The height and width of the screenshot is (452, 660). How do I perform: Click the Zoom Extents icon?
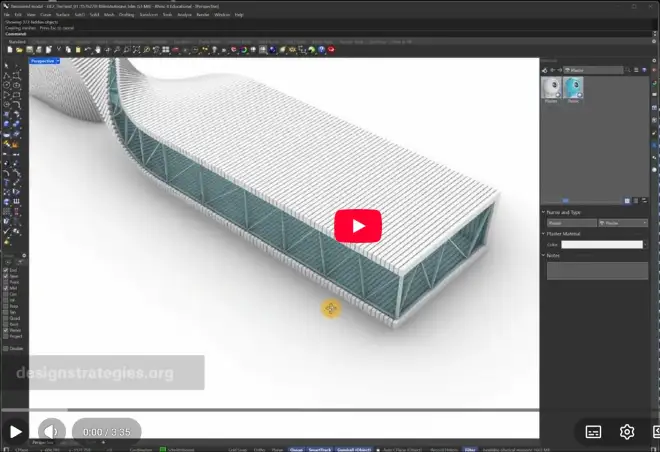pos(136,50)
